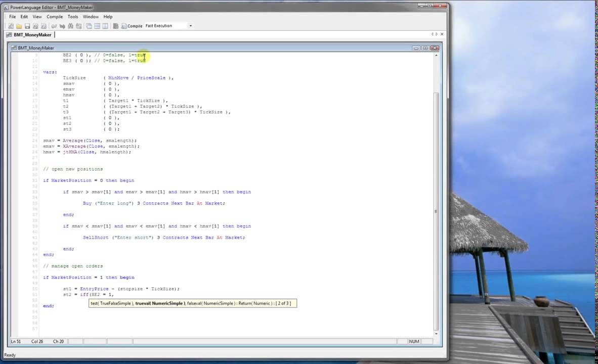Click 'truevalue( NumericSimple )' in the tooltip
The image size is (598, 364).
160,303
